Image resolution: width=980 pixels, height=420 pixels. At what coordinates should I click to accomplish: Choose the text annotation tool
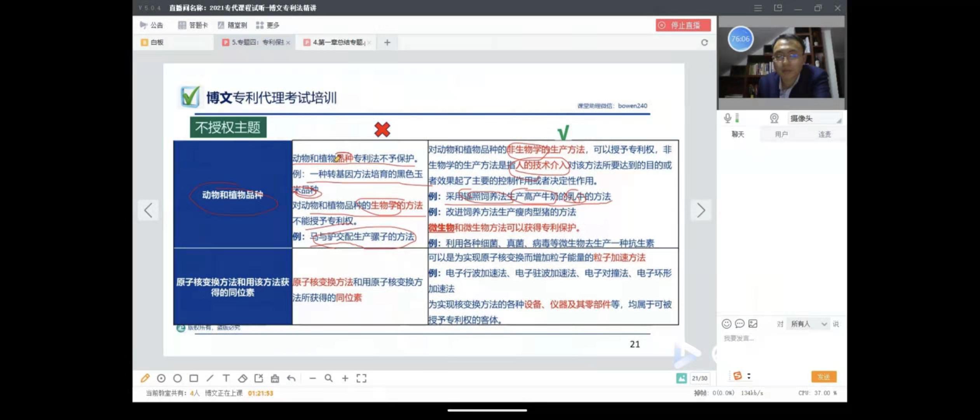tap(226, 378)
